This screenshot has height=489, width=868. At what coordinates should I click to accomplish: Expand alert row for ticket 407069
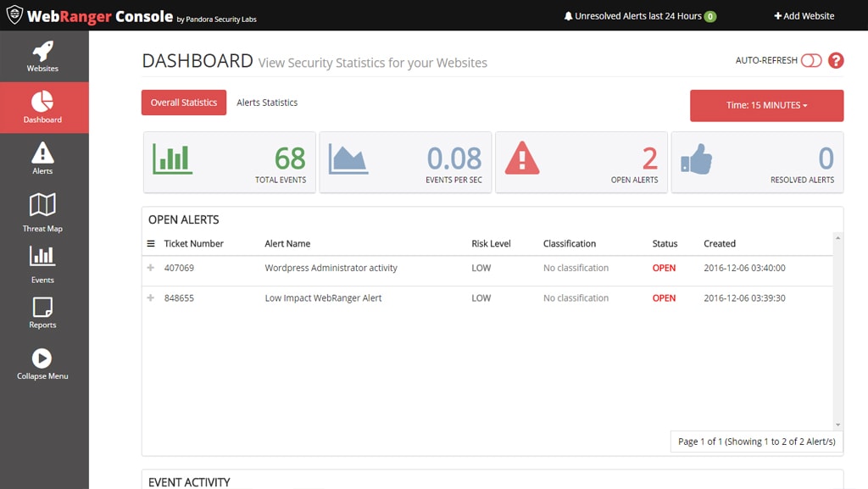tap(151, 268)
